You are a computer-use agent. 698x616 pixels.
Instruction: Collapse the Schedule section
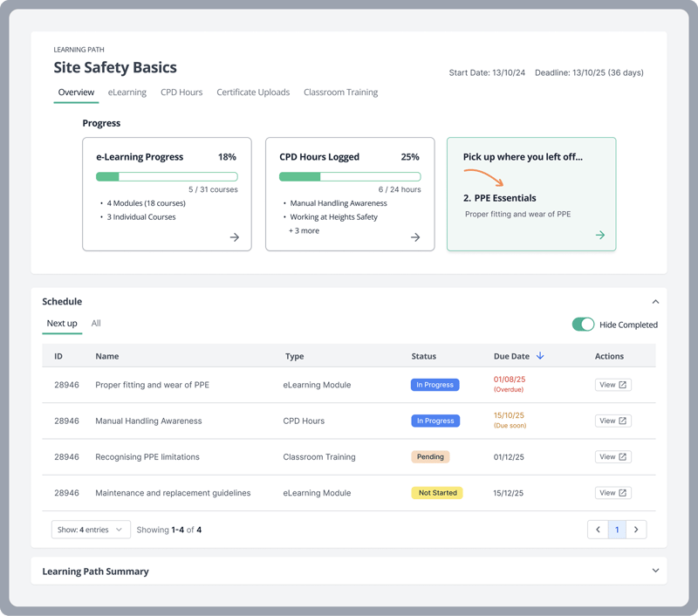(655, 302)
